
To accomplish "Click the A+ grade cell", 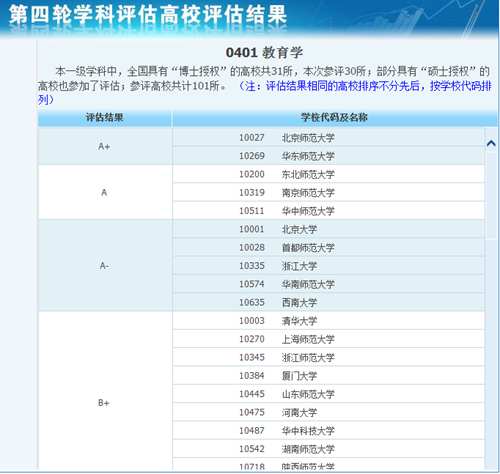I will [x=105, y=147].
